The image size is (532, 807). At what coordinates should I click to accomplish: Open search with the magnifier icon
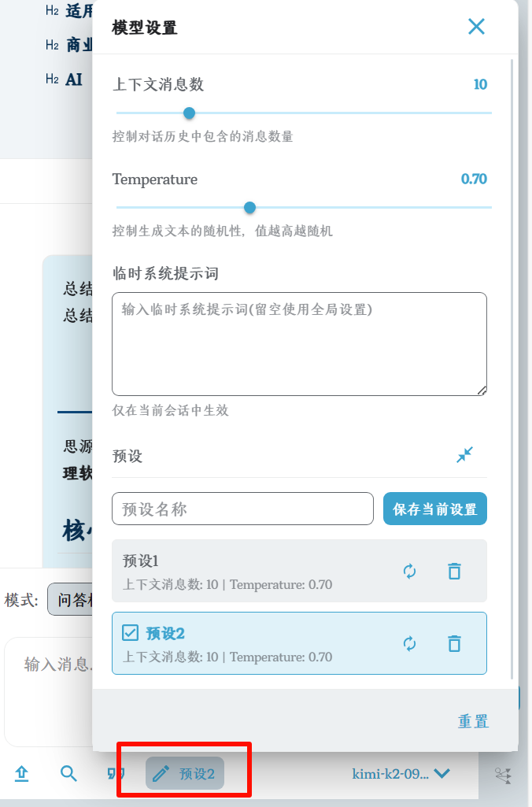(69, 774)
